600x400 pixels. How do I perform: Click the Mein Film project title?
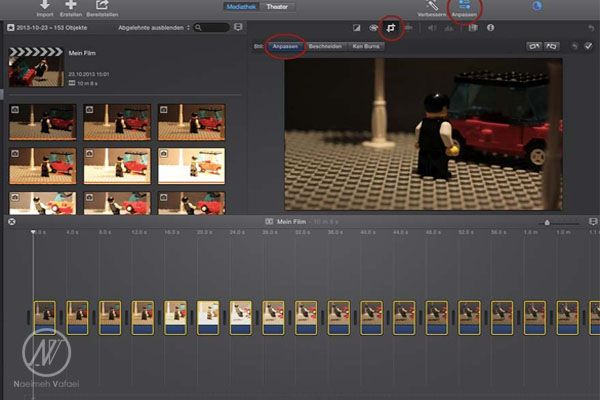[82, 53]
